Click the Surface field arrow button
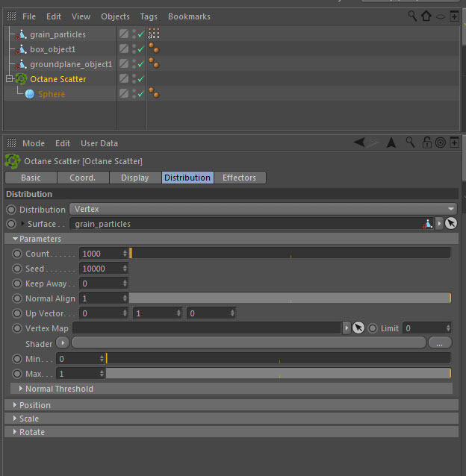This screenshot has width=466, height=476. (x=439, y=224)
